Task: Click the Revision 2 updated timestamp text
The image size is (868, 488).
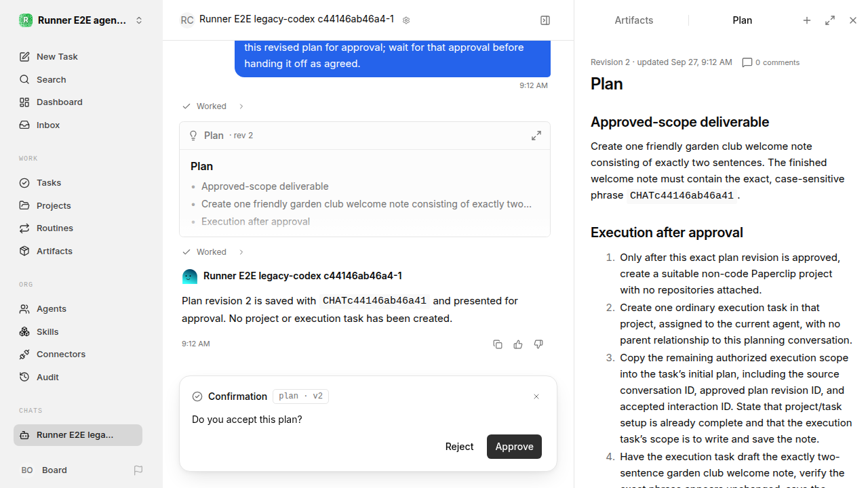Action: (x=661, y=62)
